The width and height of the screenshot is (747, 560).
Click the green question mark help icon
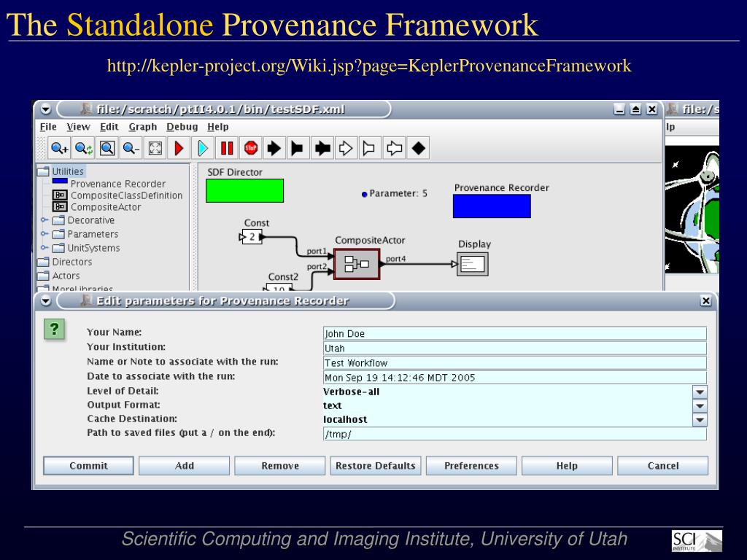[54, 330]
